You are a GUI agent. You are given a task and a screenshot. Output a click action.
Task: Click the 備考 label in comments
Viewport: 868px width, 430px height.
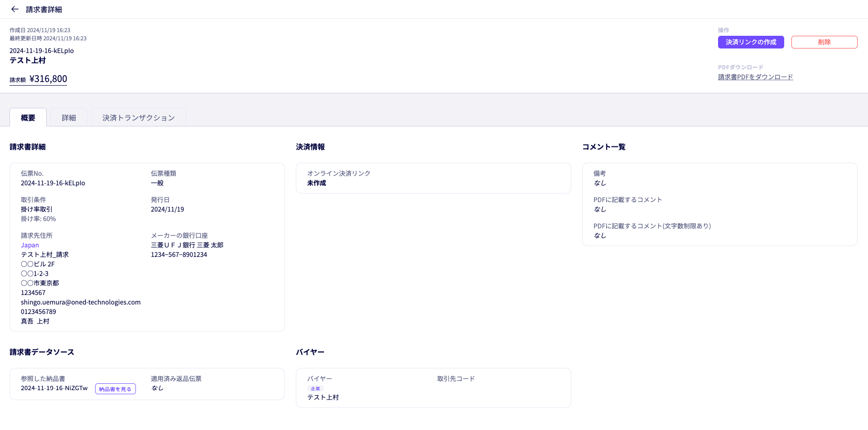click(x=600, y=174)
